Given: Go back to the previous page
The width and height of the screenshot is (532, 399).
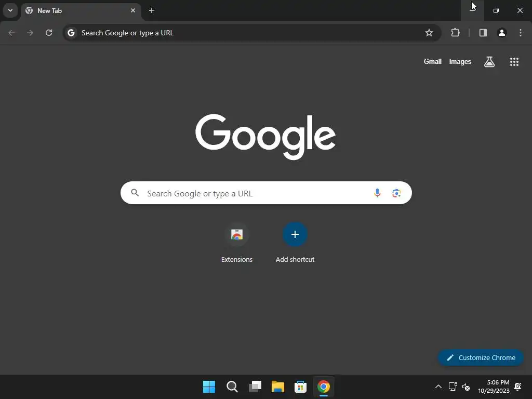Looking at the screenshot, I should [x=11, y=33].
